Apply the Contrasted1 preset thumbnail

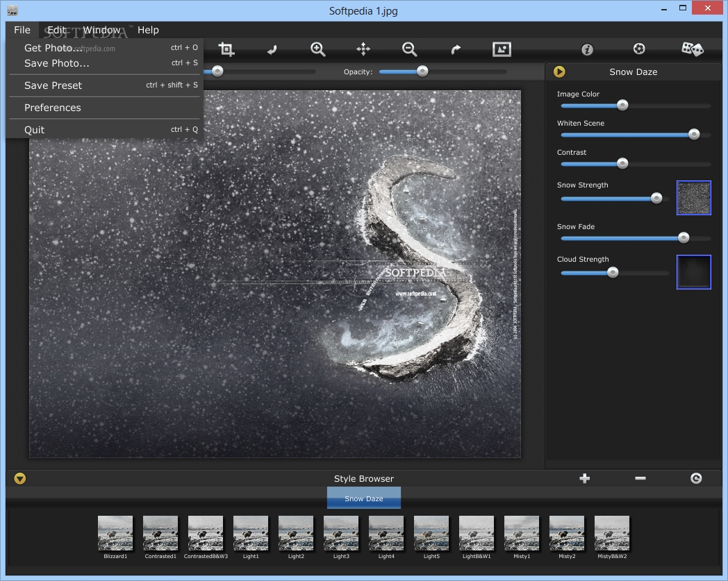(160, 533)
